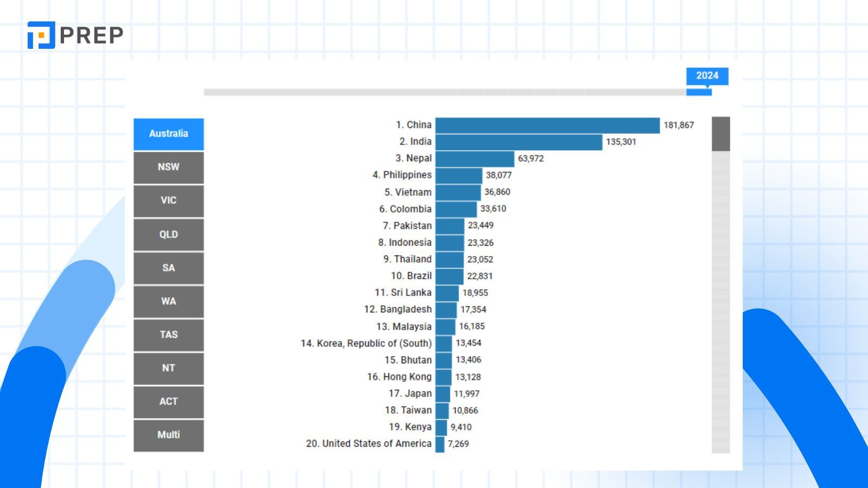The image size is (868, 488).
Task: Select the NT region button
Action: [169, 368]
